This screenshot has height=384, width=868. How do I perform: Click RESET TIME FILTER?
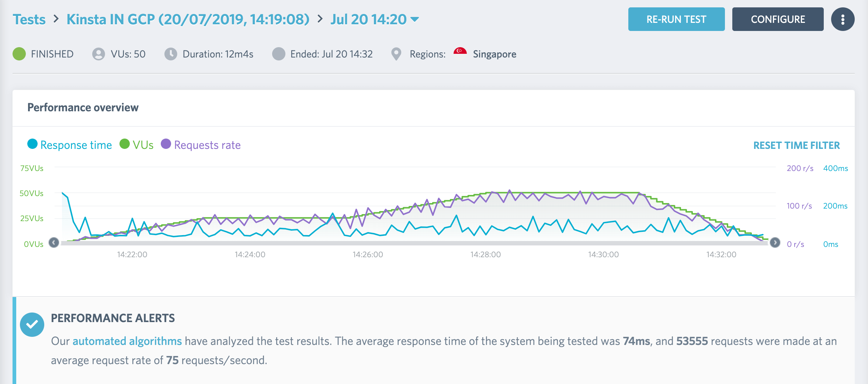click(796, 145)
